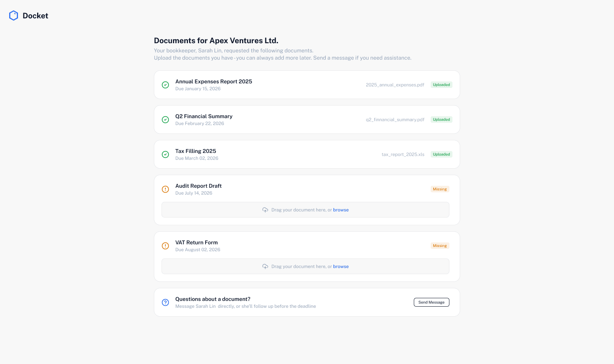
Task: Click the Audit Report Draft upload drop area
Action: coord(305,210)
